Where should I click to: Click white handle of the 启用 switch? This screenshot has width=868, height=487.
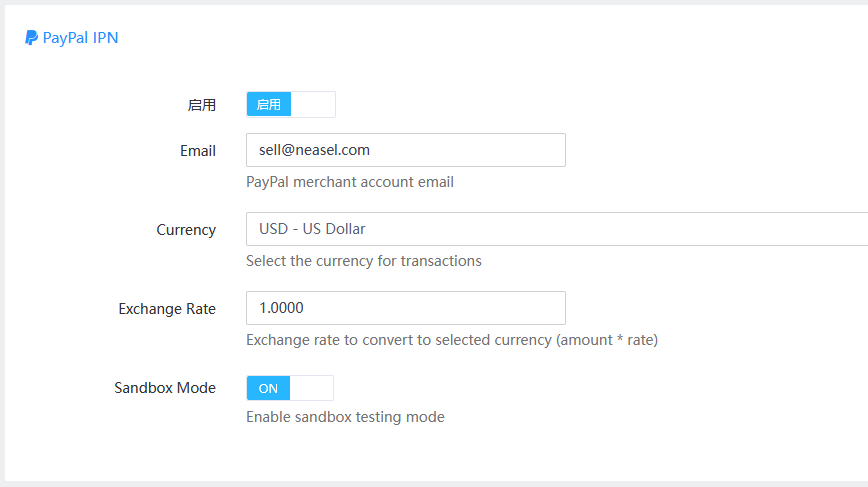pyautogui.click(x=313, y=104)
